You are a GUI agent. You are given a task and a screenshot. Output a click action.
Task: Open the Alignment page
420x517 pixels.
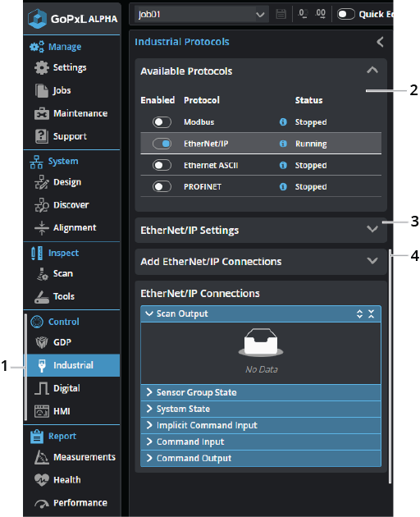coord(66,227)
